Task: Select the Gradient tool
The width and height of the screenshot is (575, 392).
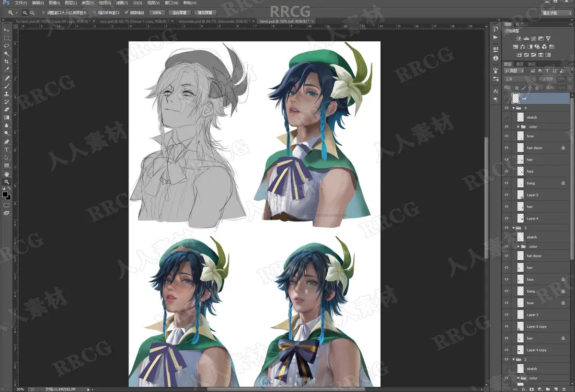Action: tap(7, 117)
